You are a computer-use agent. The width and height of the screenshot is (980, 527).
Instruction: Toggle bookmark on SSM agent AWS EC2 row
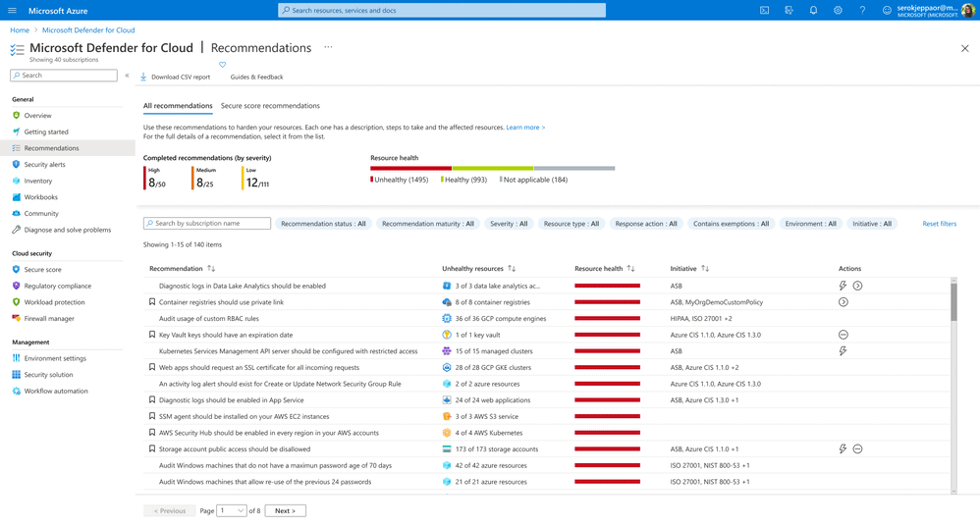152,416
